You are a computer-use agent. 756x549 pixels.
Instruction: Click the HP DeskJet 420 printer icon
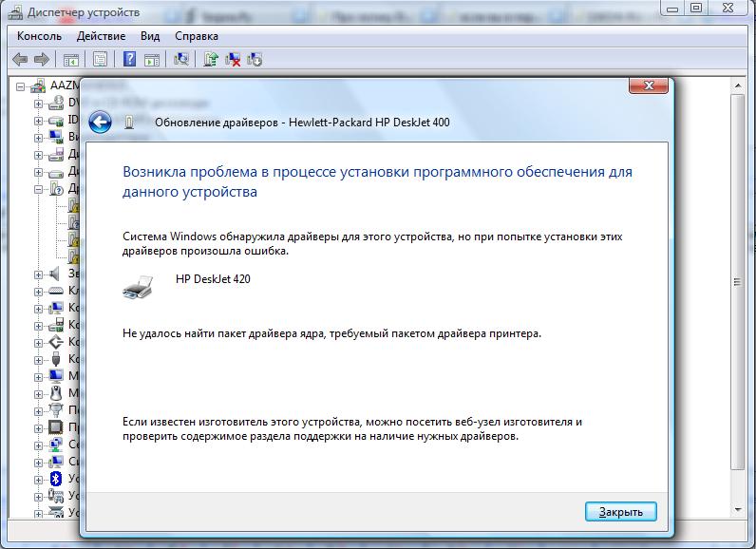(x=138, y=287)
